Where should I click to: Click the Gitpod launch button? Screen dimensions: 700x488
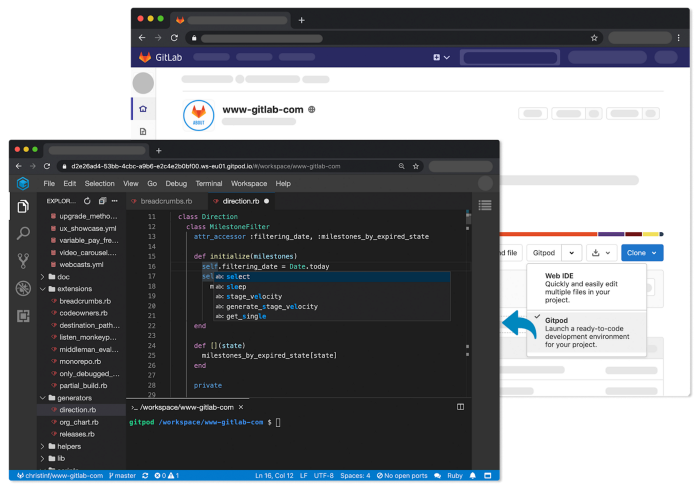click(544, 253)
